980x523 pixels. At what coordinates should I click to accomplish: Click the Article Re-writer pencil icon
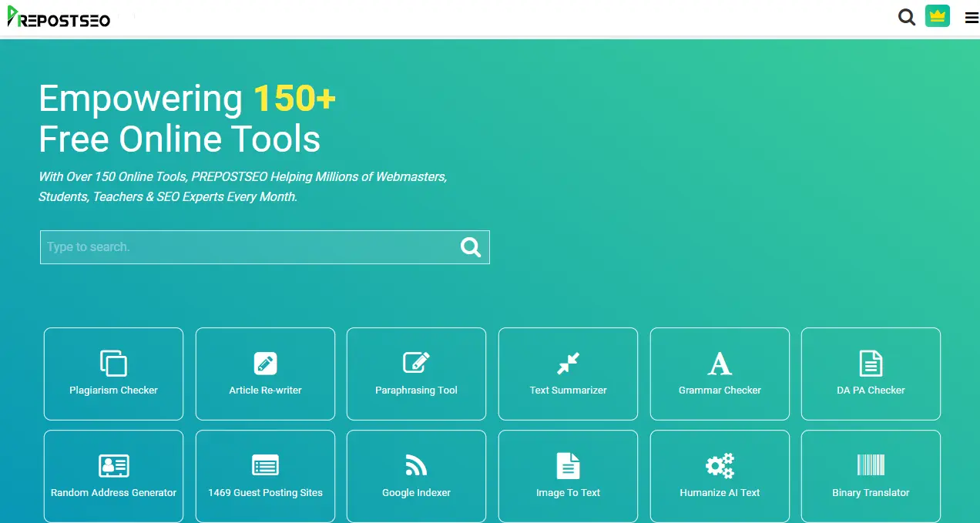pyautogui.click(x=265, y=363)
